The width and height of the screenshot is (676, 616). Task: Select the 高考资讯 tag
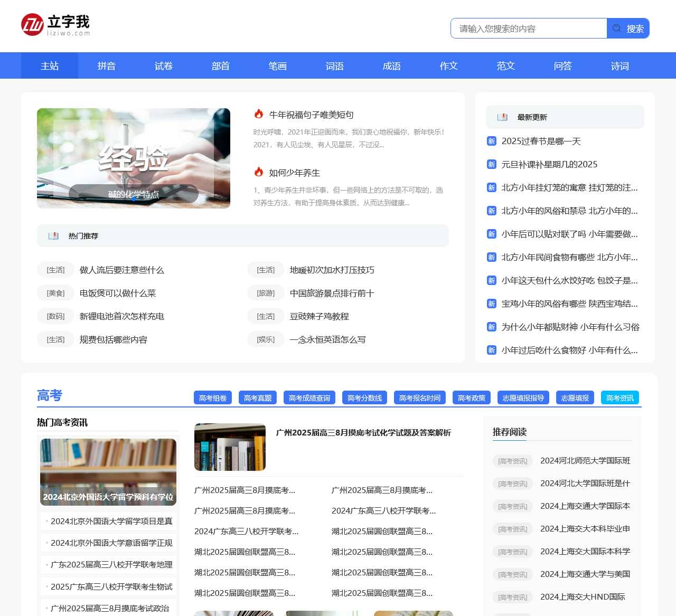pos(620,397)
